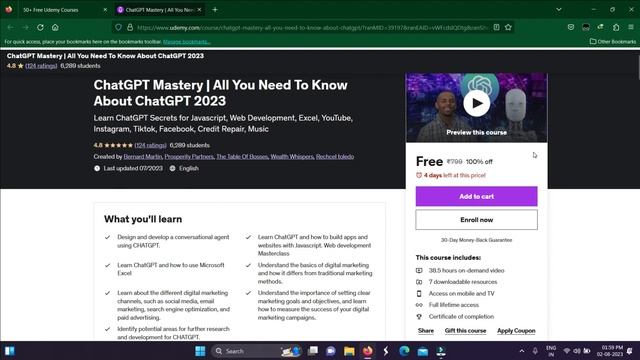Open the Share link
Screen dimensions: 640x360
426,331
